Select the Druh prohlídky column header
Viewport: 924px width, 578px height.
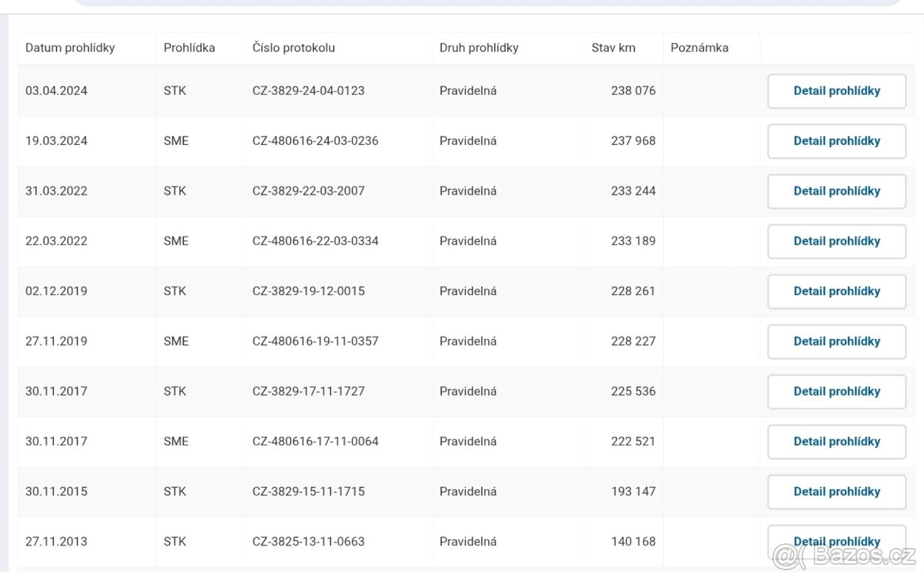[479, 48]
